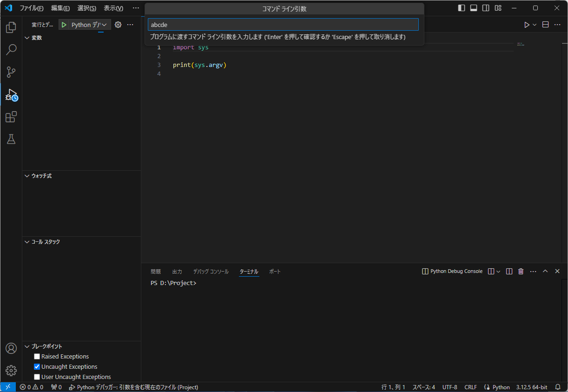Open the Source Control view
568x392 pixels.
(x=11, y=72)
